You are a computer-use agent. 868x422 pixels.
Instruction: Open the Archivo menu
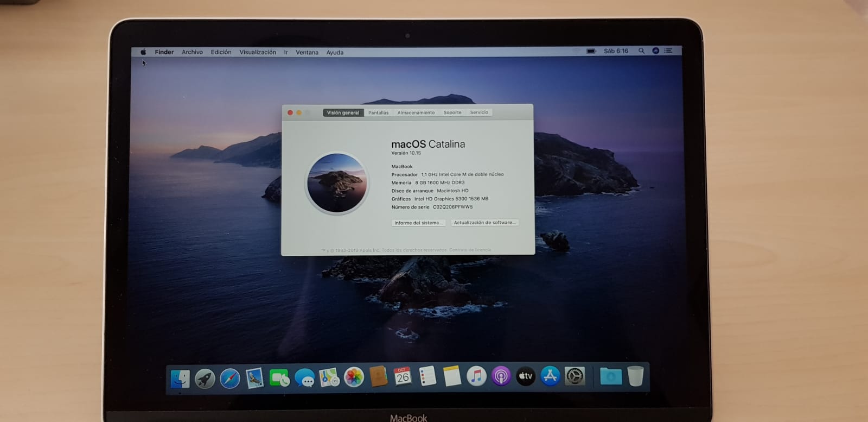coord(192,52)
